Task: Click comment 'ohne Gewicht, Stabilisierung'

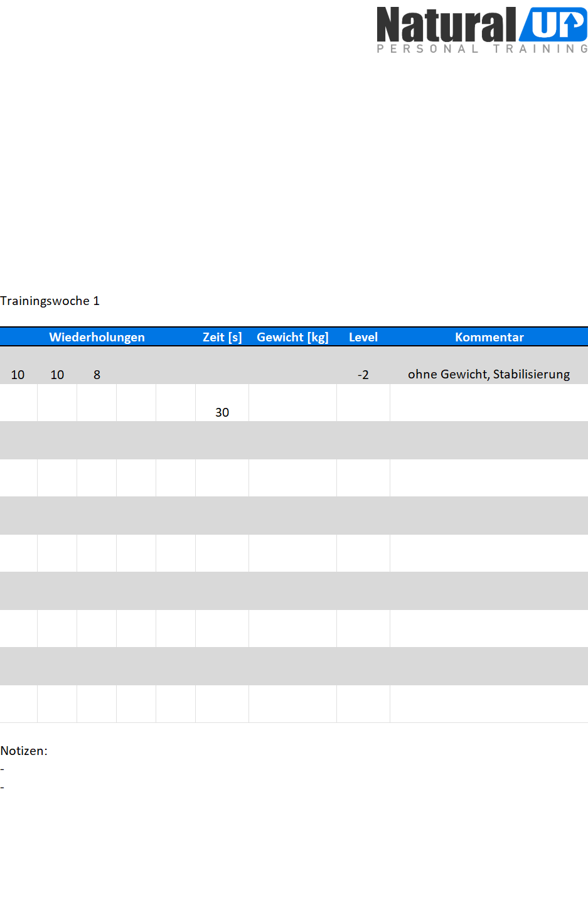Action: [489, 374]
